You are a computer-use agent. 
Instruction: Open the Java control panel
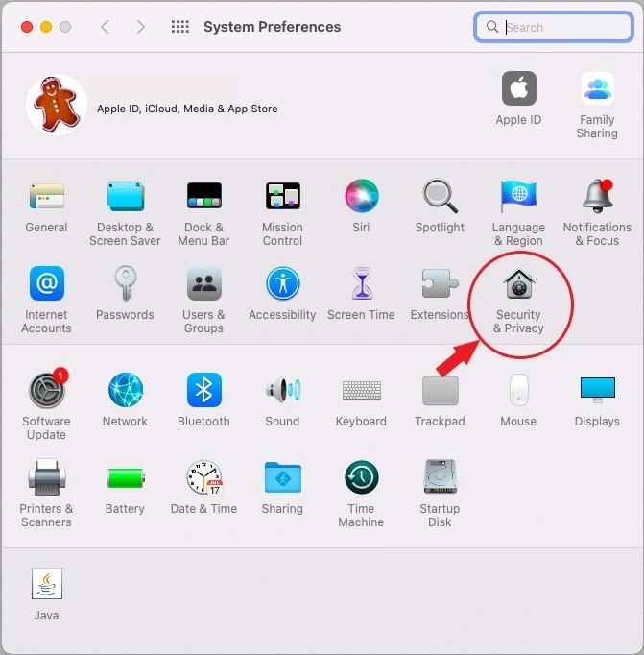tap(47, 583)
